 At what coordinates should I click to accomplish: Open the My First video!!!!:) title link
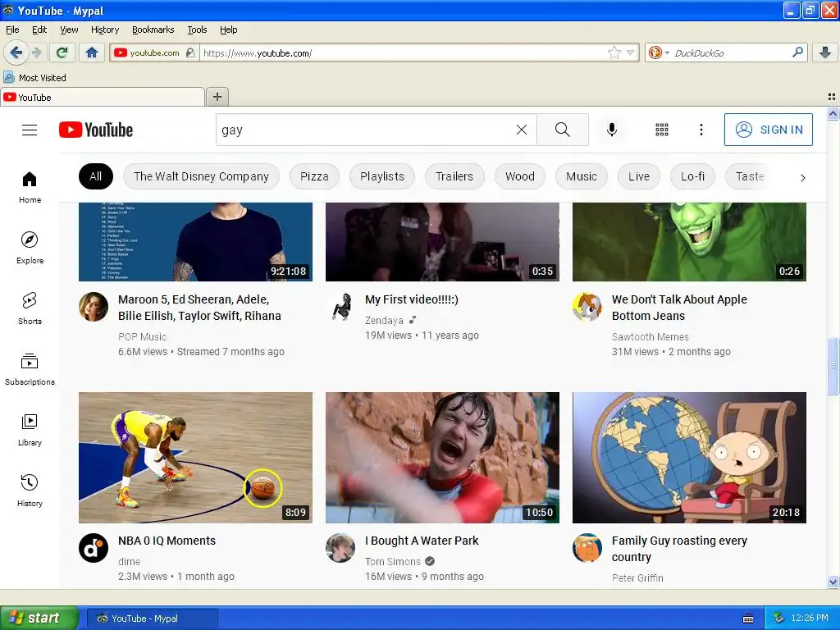412,299
